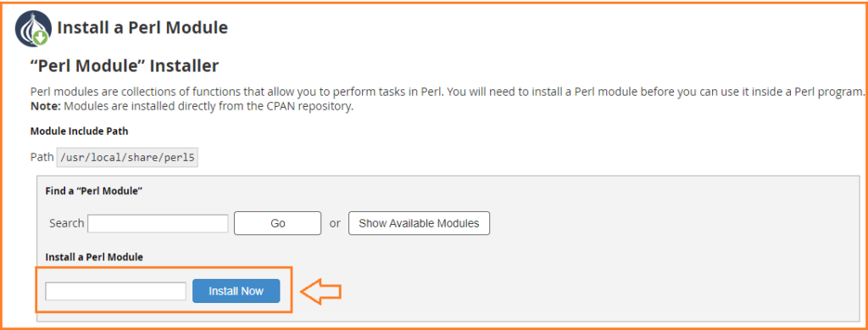Click the orange arrow pointing at Install Now
868x330 pixels.
[x=320, y=291]
